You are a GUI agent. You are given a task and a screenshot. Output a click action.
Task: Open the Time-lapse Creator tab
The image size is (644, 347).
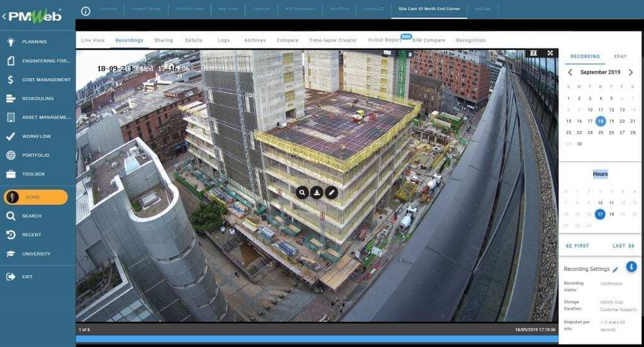pos(333,40)
